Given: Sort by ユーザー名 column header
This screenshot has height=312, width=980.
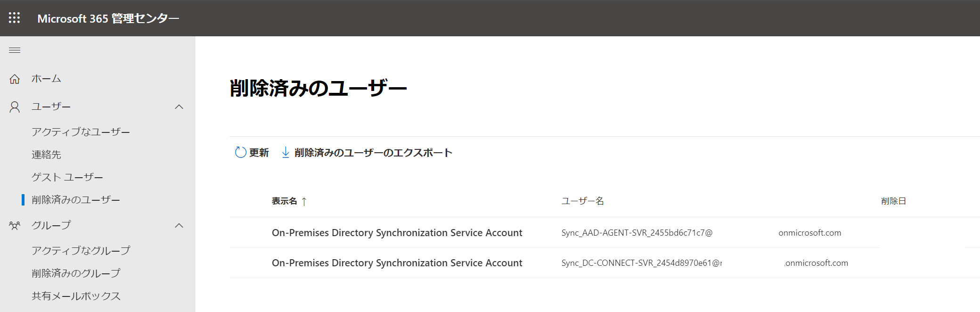Looking at the screenshot, I should [x=582, y=201].
